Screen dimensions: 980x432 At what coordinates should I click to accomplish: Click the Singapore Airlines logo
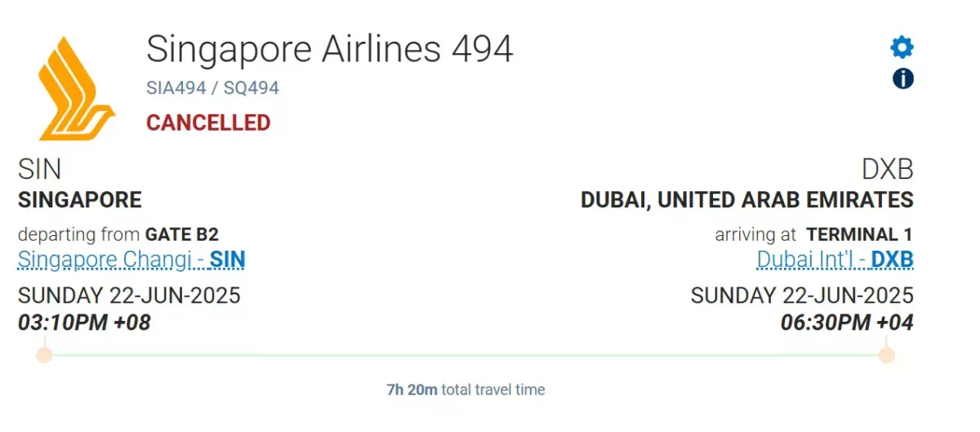78,88
